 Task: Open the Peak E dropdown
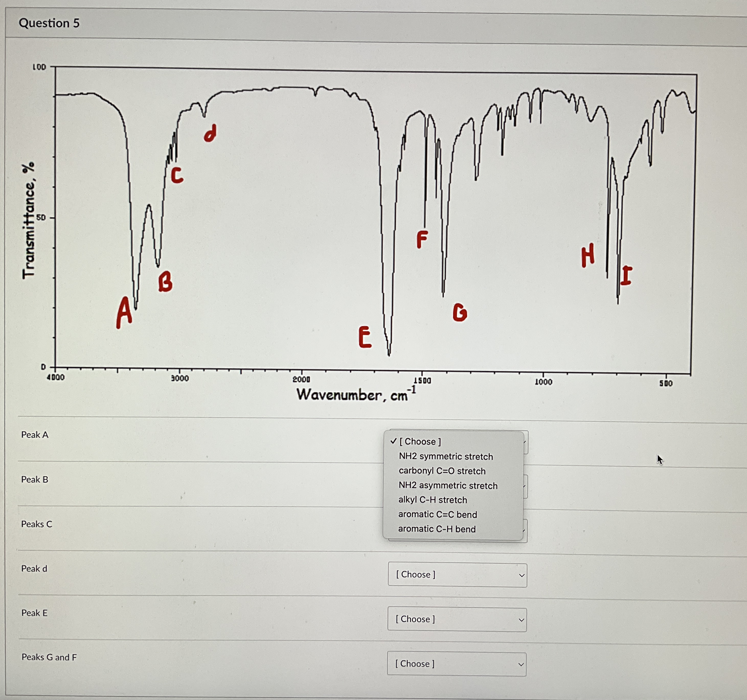457,619
